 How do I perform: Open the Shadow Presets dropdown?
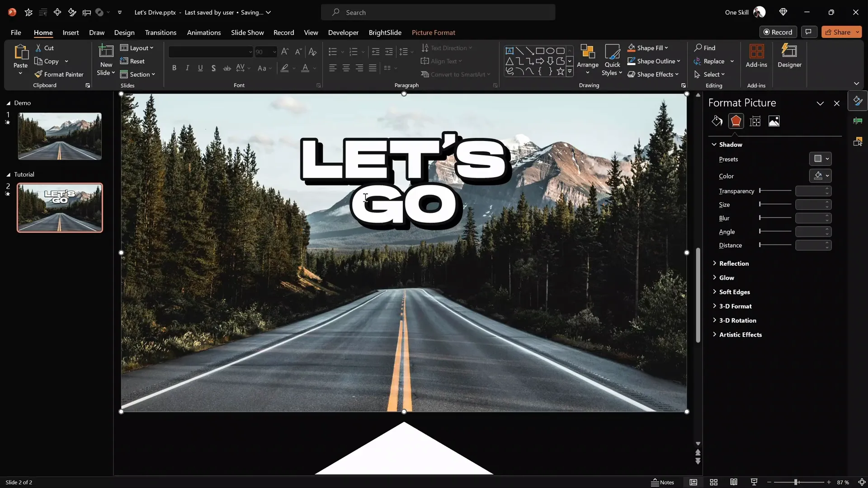click(820, 159)
